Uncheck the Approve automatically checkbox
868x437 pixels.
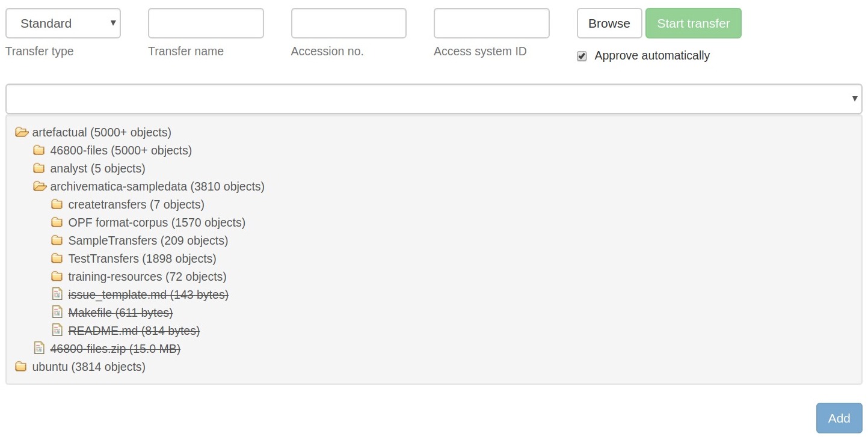[581, 55]
